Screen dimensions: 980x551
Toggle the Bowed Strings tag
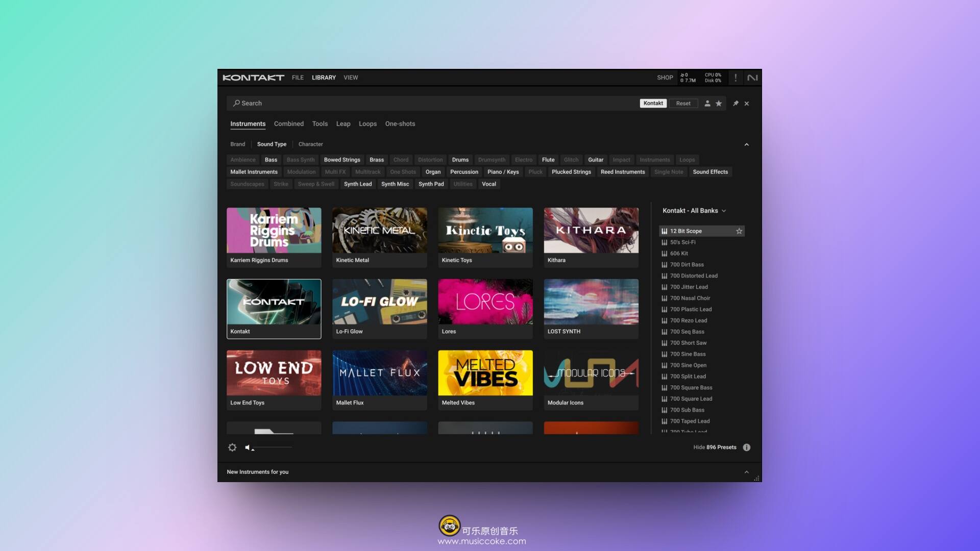[x=342, y=160]
